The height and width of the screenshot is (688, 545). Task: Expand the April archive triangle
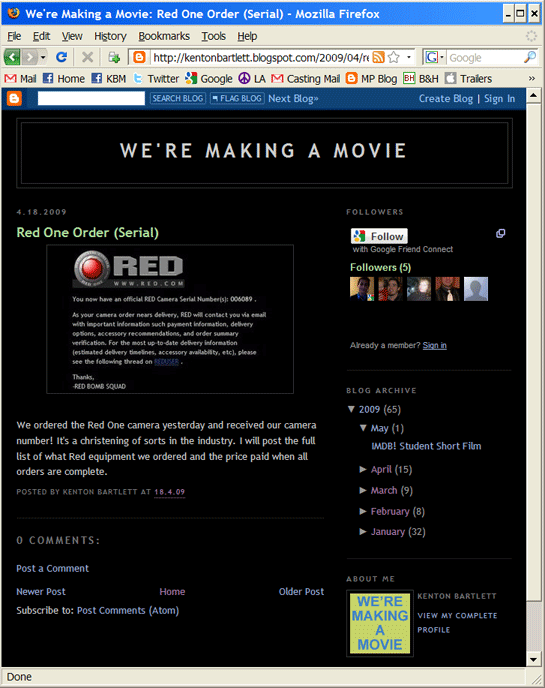pos(363,469)
